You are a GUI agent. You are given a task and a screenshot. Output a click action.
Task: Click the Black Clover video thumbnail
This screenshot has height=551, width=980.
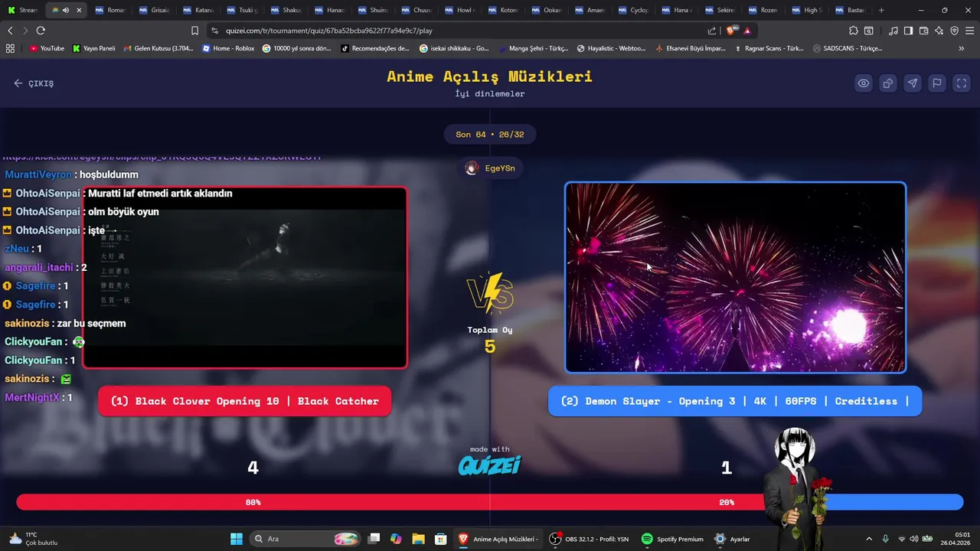tap(245, 277)
